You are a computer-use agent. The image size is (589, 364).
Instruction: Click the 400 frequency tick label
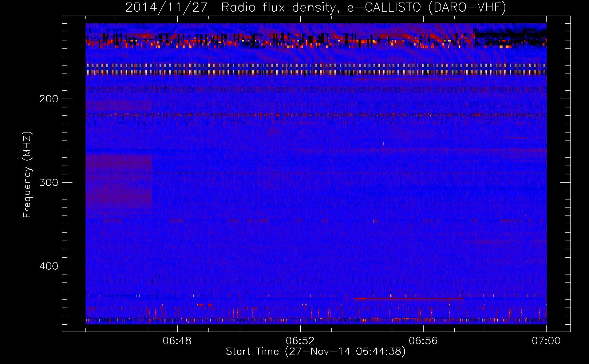tap(49, 266)
